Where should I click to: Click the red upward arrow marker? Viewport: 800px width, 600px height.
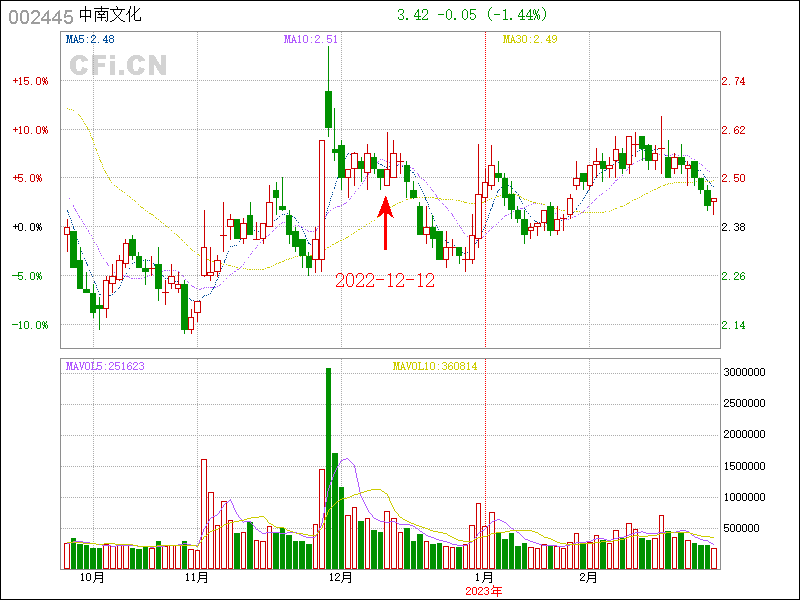[385, 223]
